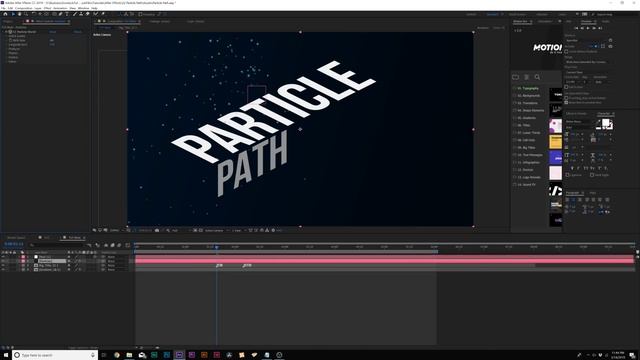Open the File menu

[3, 8]
